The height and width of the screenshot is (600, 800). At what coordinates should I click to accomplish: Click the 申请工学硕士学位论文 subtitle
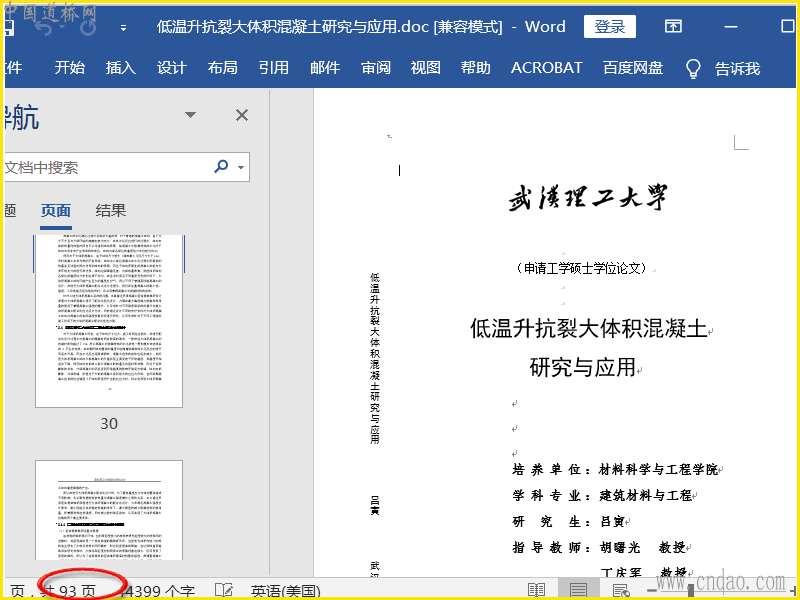[x=582, y=268]
